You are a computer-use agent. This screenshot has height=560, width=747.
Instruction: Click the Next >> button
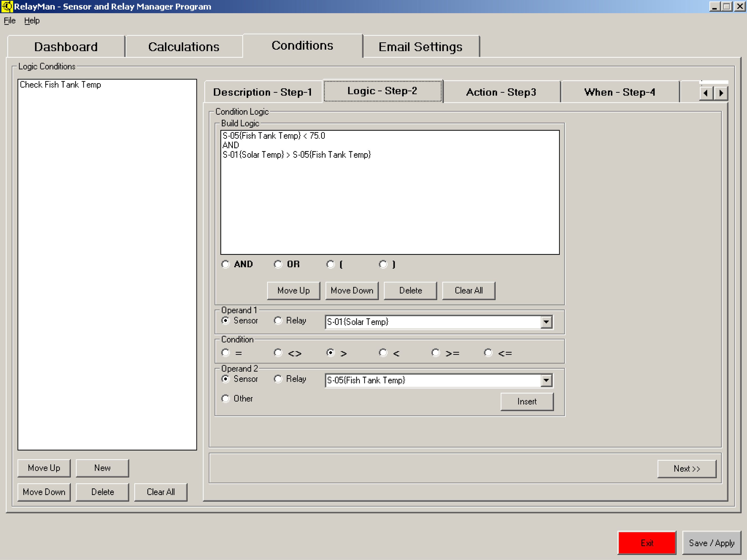pyautogui.click(x=687, y=468)
